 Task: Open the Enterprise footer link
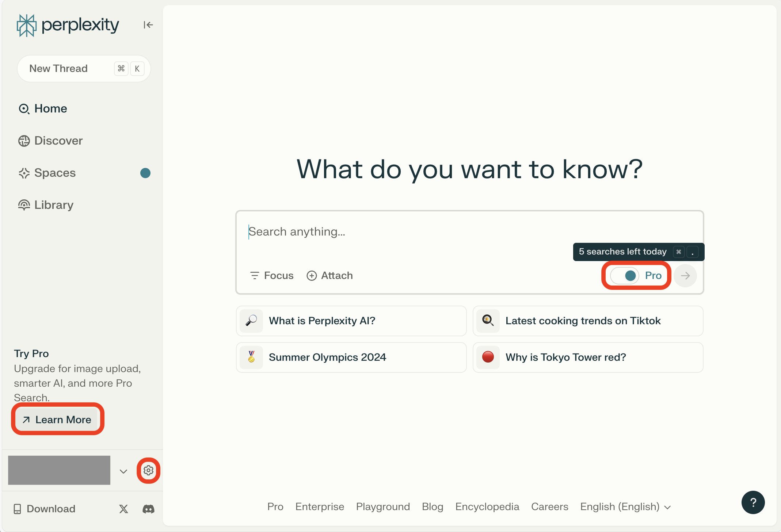(320, 507)
